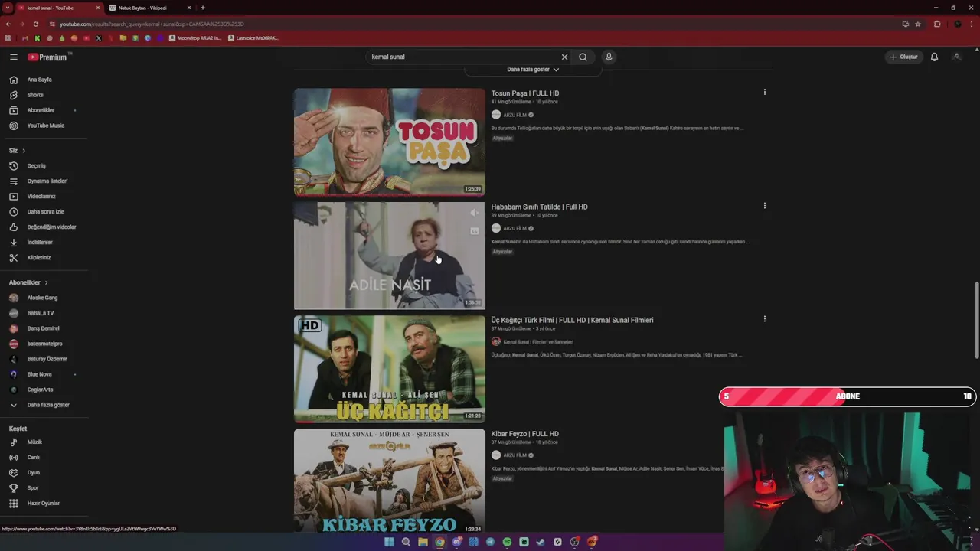The height and width of the screenshot is (551, 980).
Task: Open a new browser tab
Action: tap(203, 8)
